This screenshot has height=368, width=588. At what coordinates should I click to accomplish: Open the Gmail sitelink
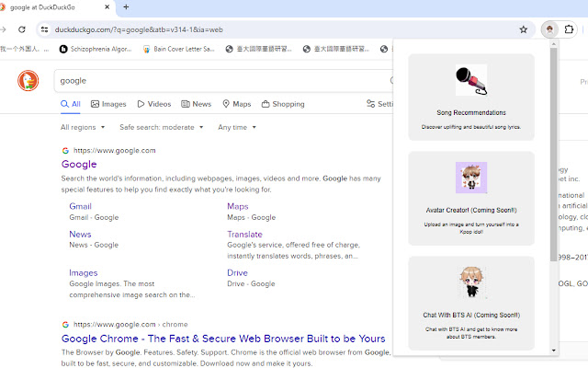80,206
